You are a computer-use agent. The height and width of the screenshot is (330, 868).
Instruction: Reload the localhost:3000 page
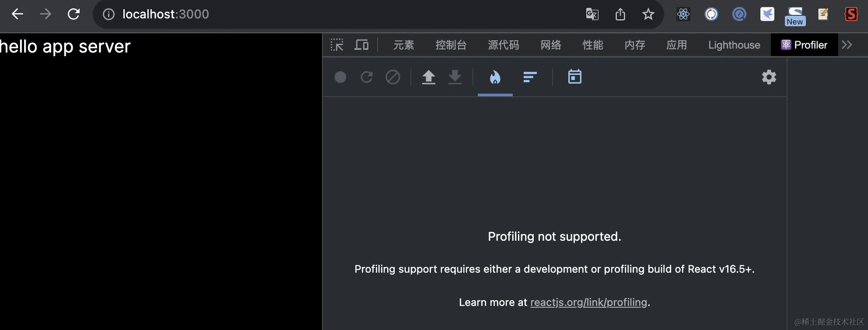click(73, 14)
